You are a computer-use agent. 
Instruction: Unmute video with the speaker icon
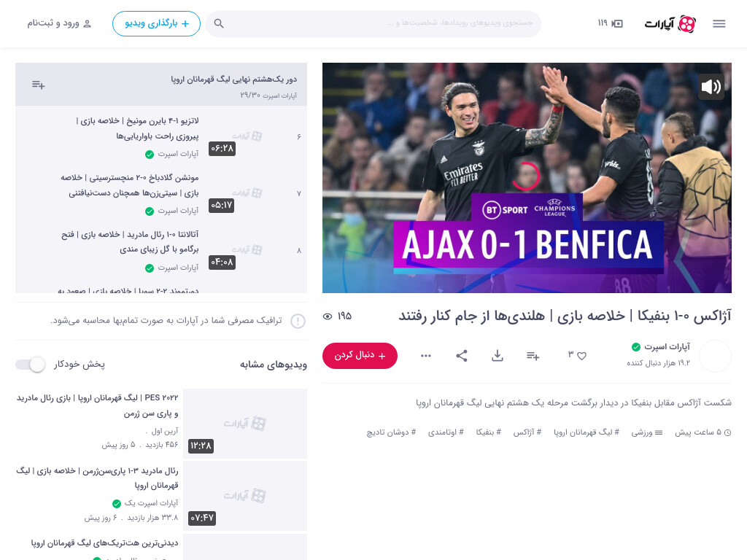711,86
